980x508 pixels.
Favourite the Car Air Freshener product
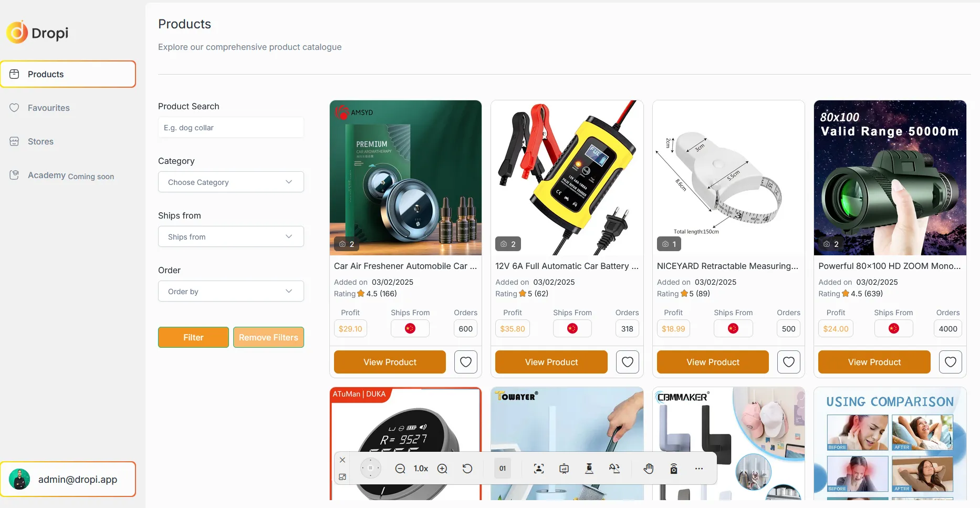[466, 362]
